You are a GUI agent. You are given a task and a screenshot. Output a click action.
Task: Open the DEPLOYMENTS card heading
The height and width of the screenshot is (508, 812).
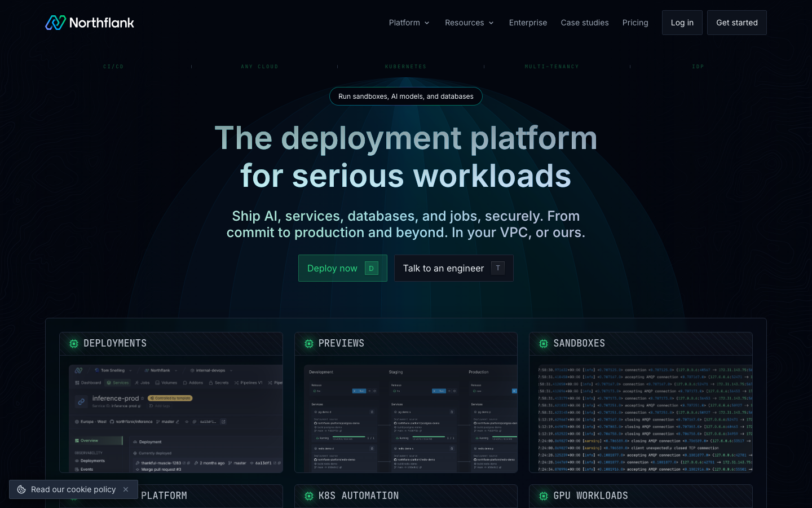pos(115,343)
